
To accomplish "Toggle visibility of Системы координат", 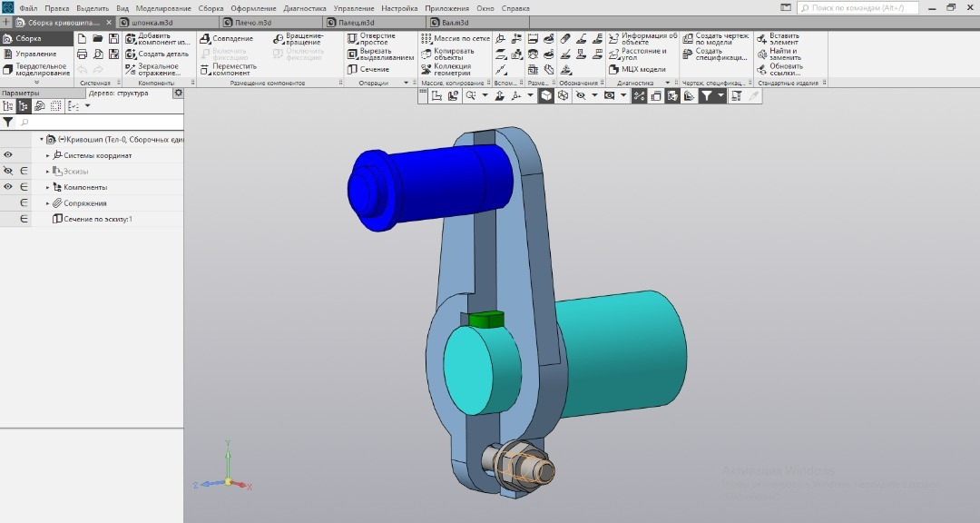I will 8,155.
